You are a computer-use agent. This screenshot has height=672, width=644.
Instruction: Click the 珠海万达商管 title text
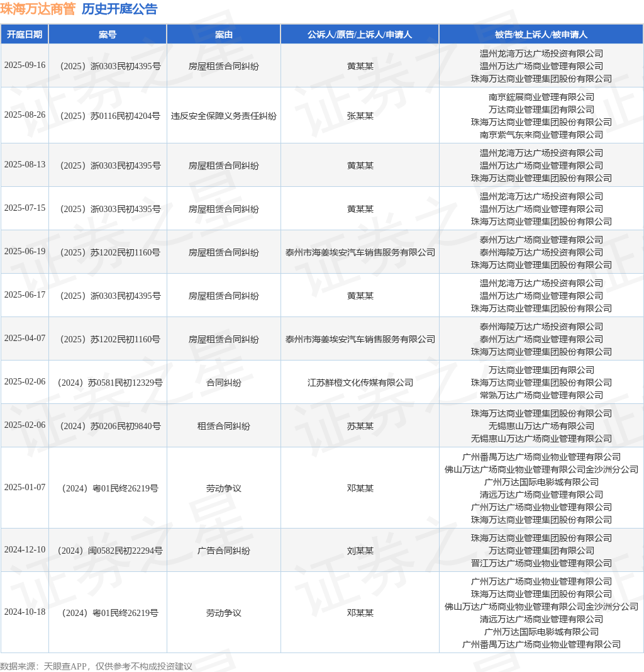[x=38, y=9]
